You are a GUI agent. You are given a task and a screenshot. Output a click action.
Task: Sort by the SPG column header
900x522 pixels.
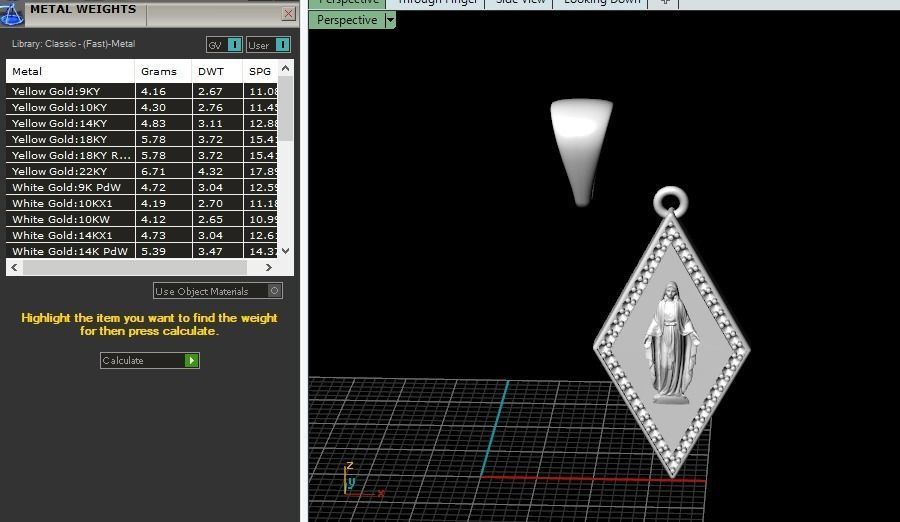pyautogui.click(x=261, y=71)
